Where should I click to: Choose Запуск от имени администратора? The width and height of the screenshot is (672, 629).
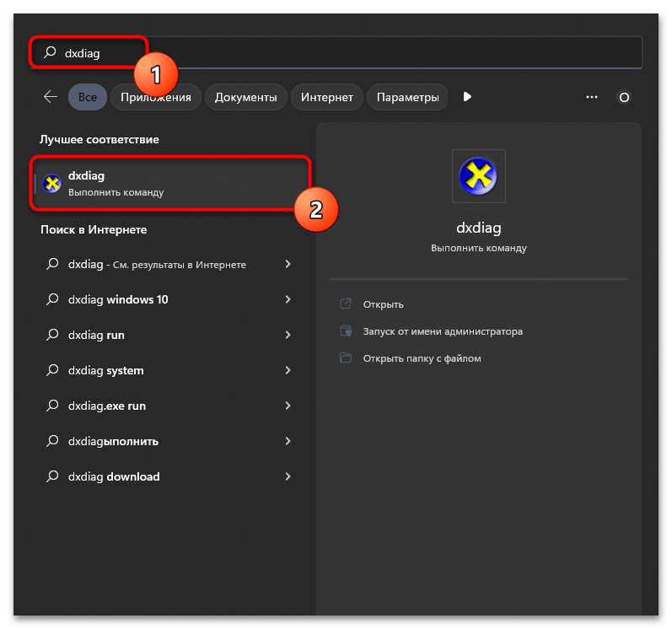pyautogui.click(x=443, y=331)
